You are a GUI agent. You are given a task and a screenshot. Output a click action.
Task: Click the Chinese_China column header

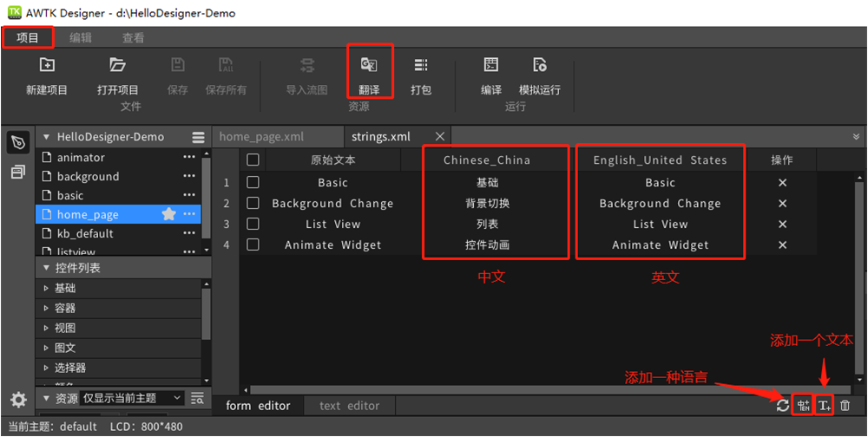click(487, 160)
